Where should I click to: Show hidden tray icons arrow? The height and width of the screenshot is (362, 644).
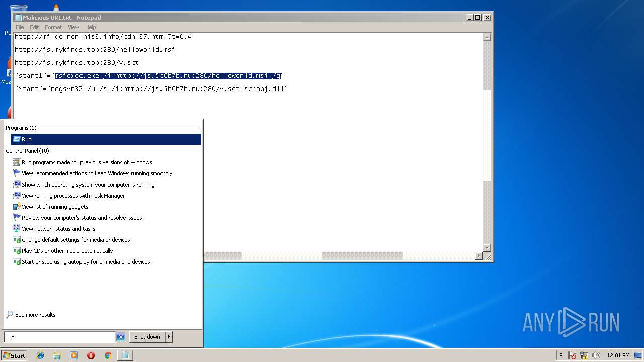[561, 355]
